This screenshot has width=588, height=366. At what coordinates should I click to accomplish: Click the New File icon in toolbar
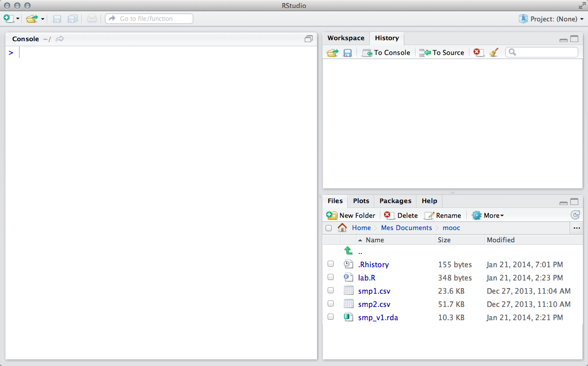tap(8, 19)
